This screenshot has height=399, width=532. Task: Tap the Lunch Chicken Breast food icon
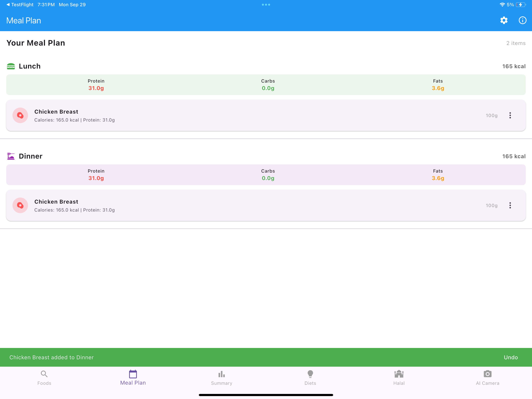pos(20,116)
